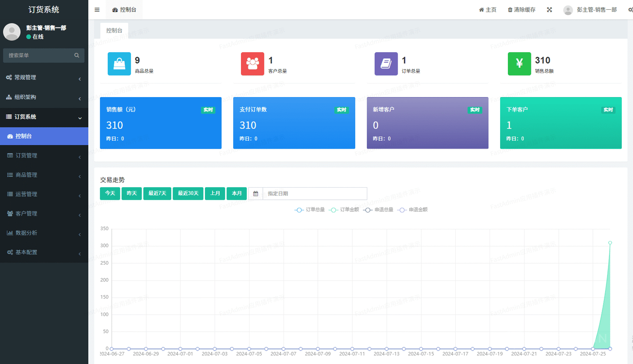Click the red 客户总量 users icon
Screen dimensions: 633x364
[252, 64]
